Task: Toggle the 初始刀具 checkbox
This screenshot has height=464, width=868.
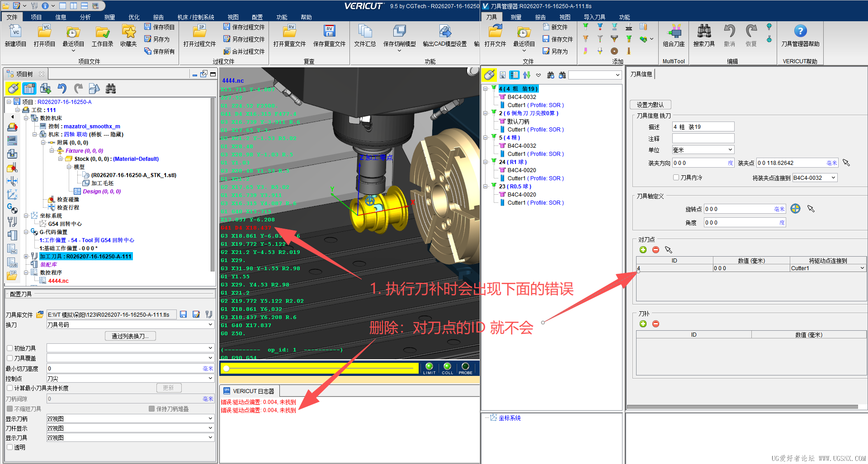Action: point(9,348)
